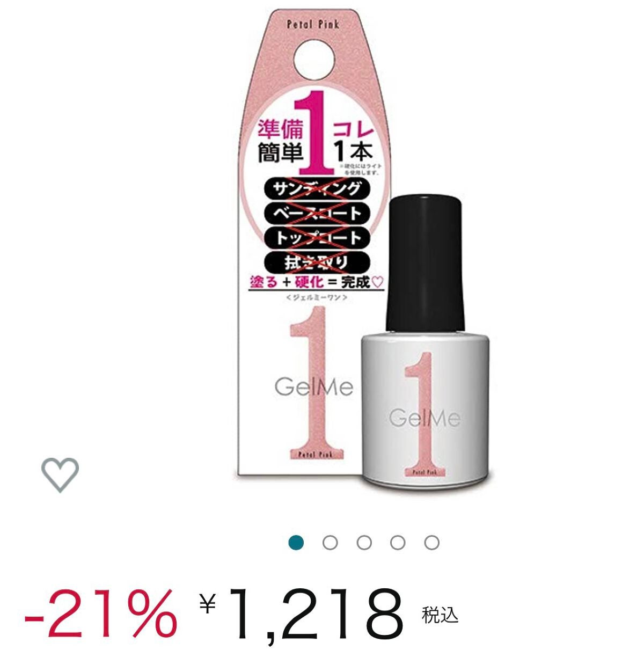Jump to the fifth carousel dot
The width and height of the screenshot is (644, 665).
coord(431,543)
